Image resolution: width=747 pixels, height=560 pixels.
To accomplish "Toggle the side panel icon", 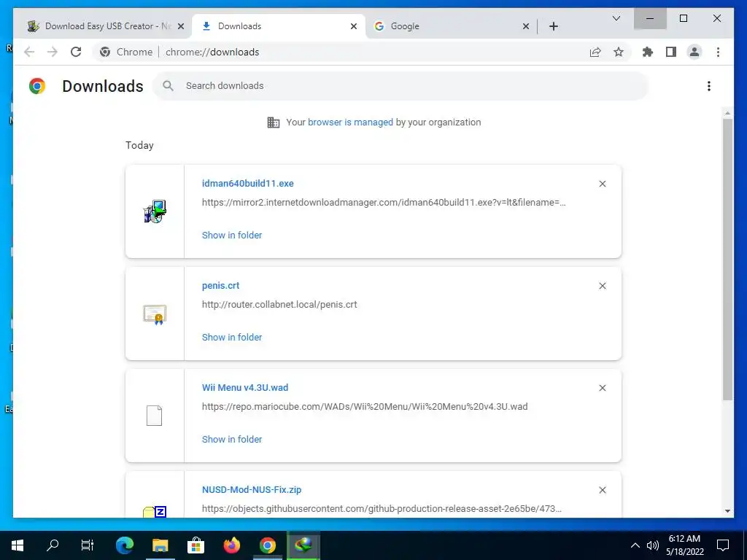I will 671,52.
